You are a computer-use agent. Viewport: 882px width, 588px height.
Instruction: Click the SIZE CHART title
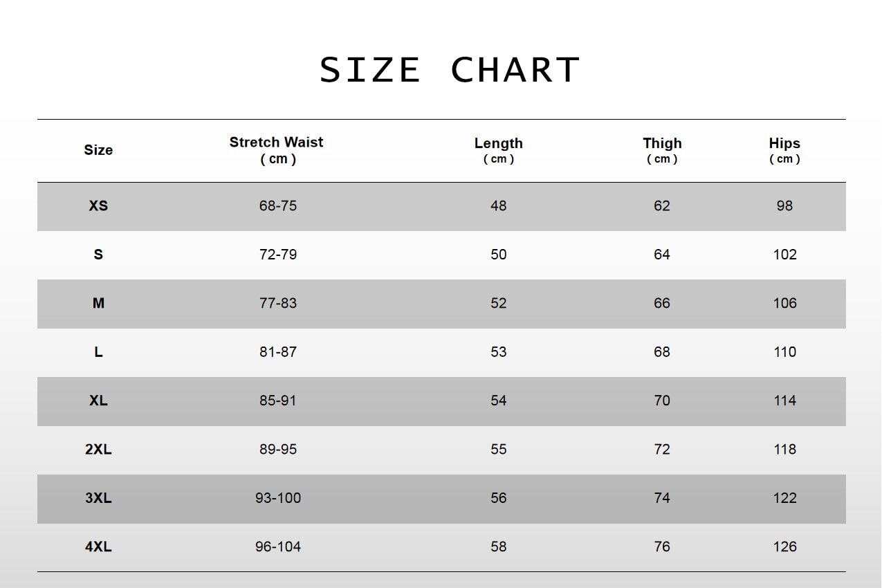450,70
